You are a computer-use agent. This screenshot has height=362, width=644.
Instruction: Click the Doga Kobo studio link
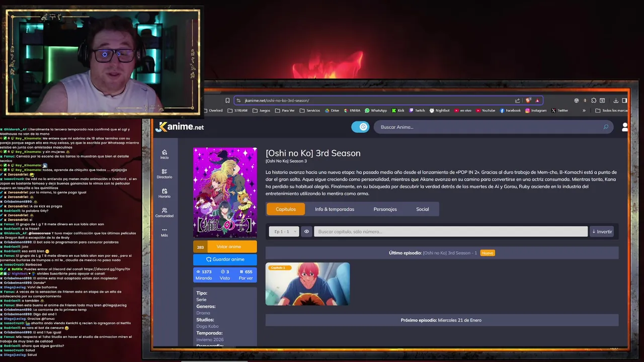pos(207,326)
